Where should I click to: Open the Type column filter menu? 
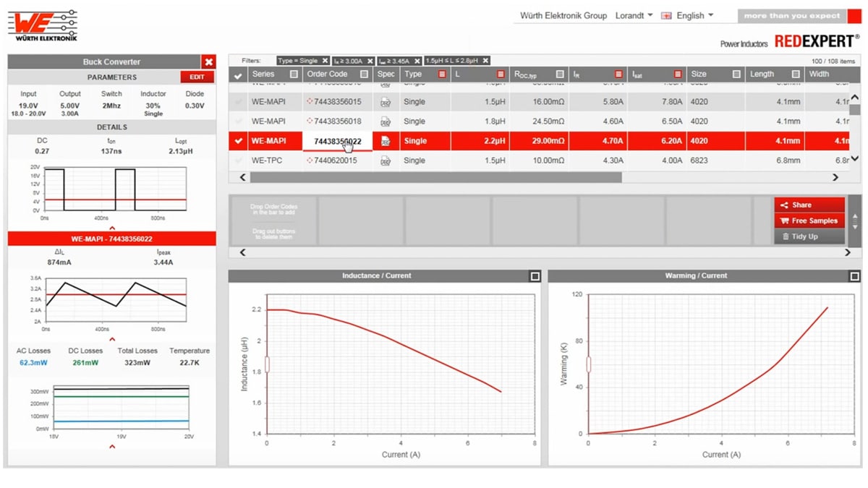point(441,74)
